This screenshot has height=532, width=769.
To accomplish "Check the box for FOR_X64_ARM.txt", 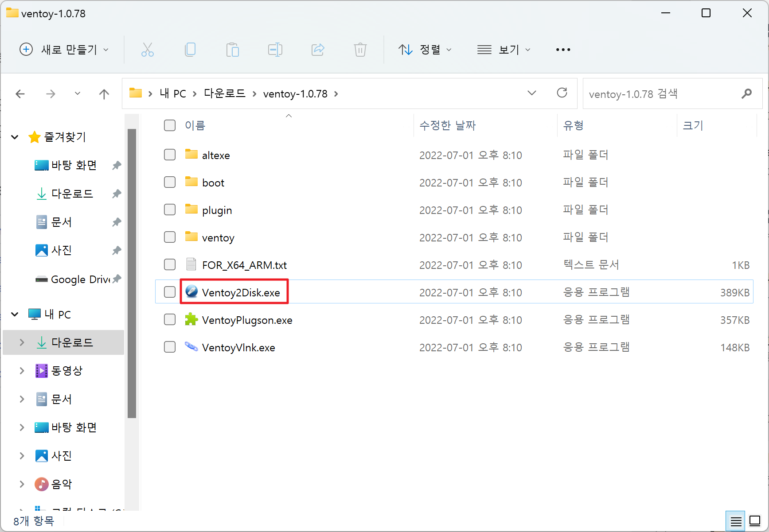I will click(x=170, y=264).
